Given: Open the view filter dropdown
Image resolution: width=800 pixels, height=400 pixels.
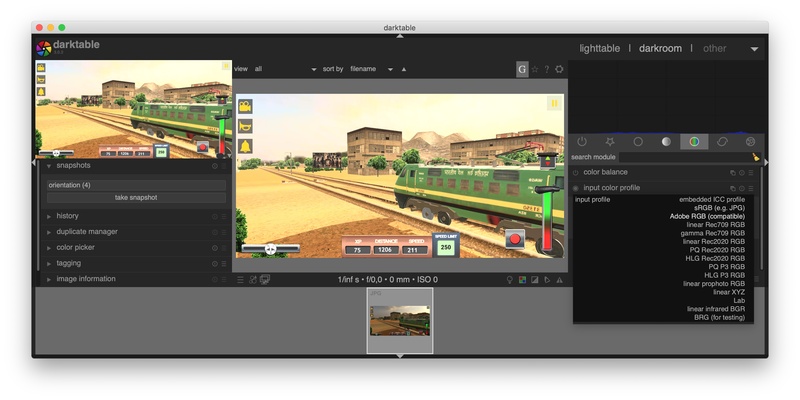Looking at the screenshot, I should coord(285,69).
